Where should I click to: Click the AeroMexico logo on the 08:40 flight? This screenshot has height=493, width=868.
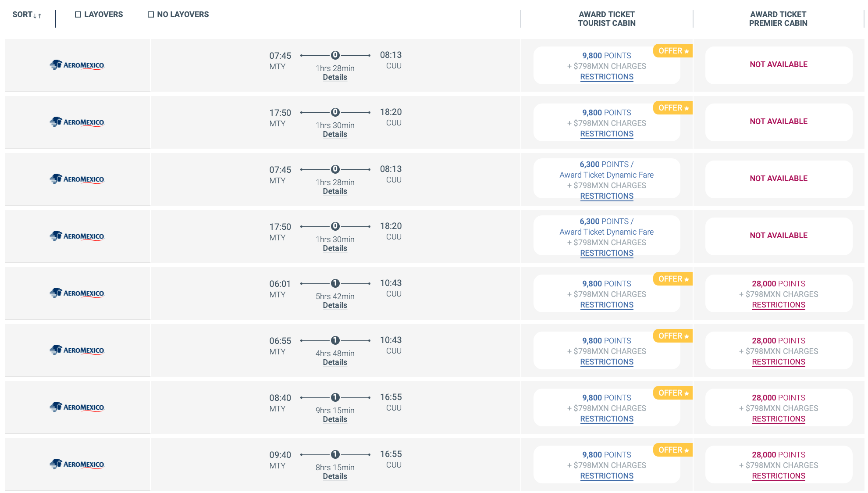click(x=77, y=407)
